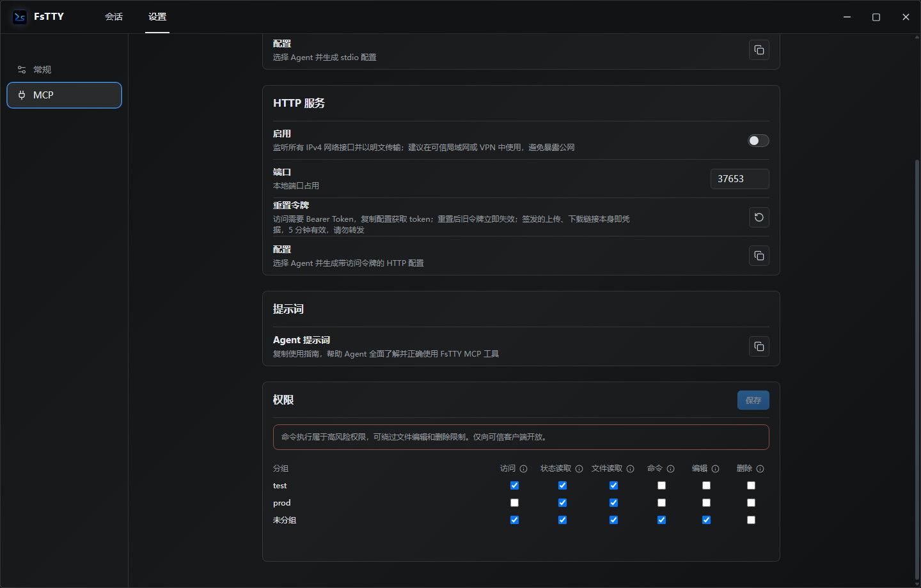921x588 pixels.
Task: Show info for 状态读取 permission column
Action: pos(579,469)
